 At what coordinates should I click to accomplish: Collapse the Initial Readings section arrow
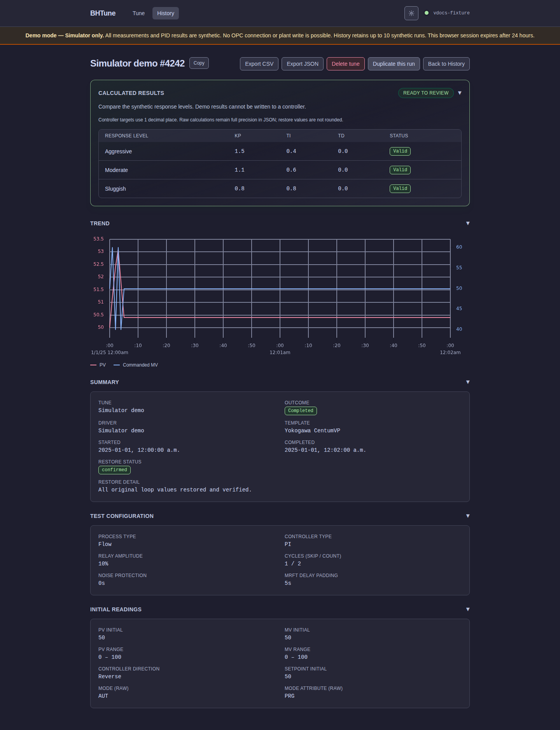468,609
